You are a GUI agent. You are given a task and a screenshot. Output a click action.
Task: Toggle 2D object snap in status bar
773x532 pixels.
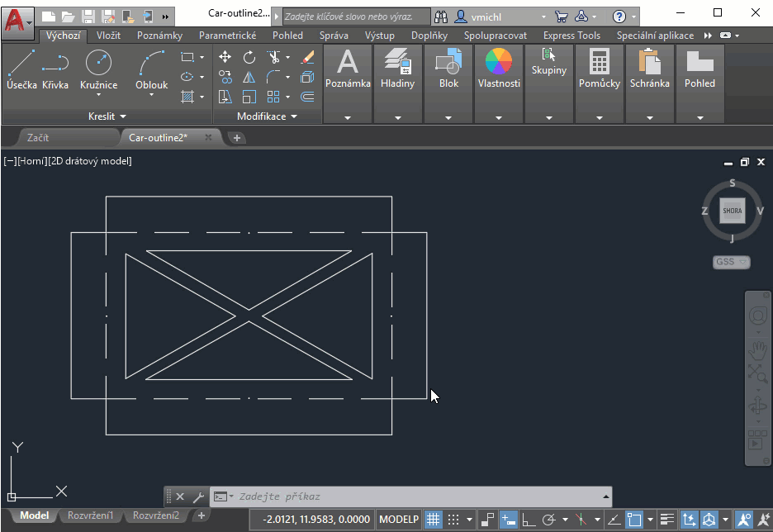634,519
